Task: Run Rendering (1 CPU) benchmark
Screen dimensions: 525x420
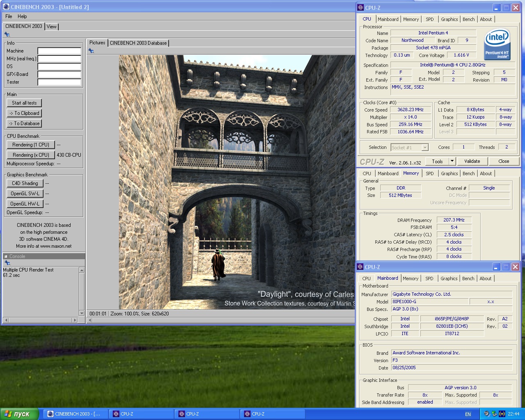Action: coord(31,145)
